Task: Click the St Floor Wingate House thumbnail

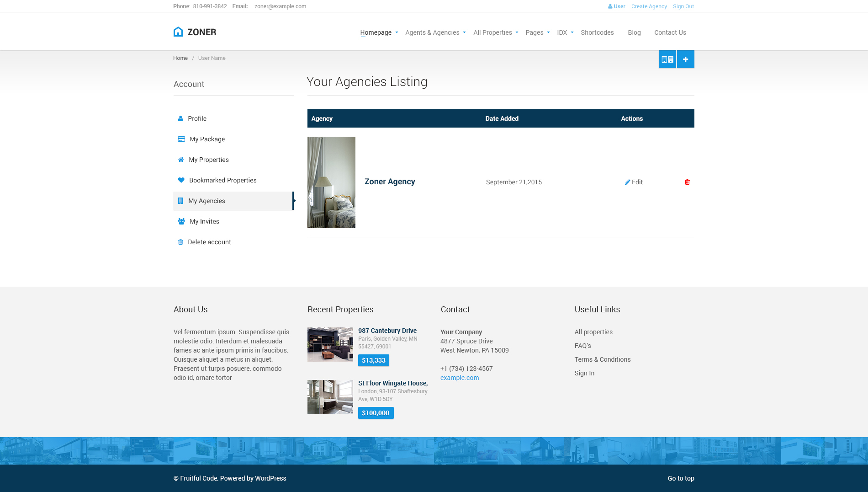Action: (x=330, y=397)
